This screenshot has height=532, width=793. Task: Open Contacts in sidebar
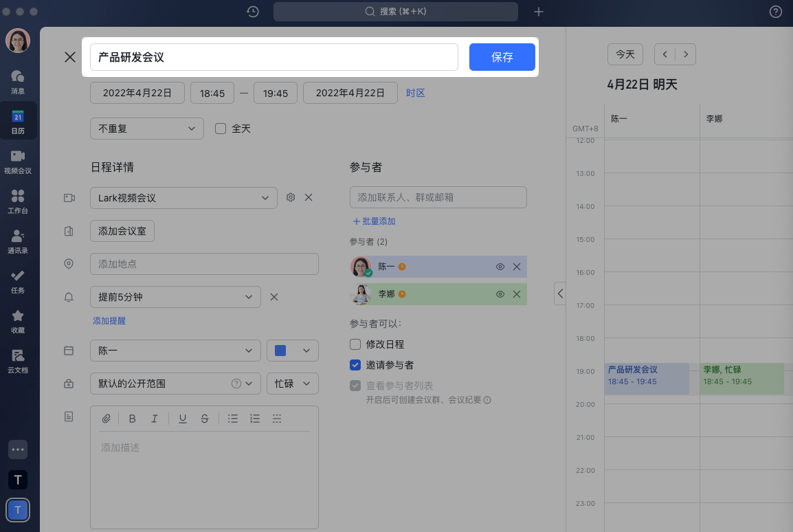18,241
